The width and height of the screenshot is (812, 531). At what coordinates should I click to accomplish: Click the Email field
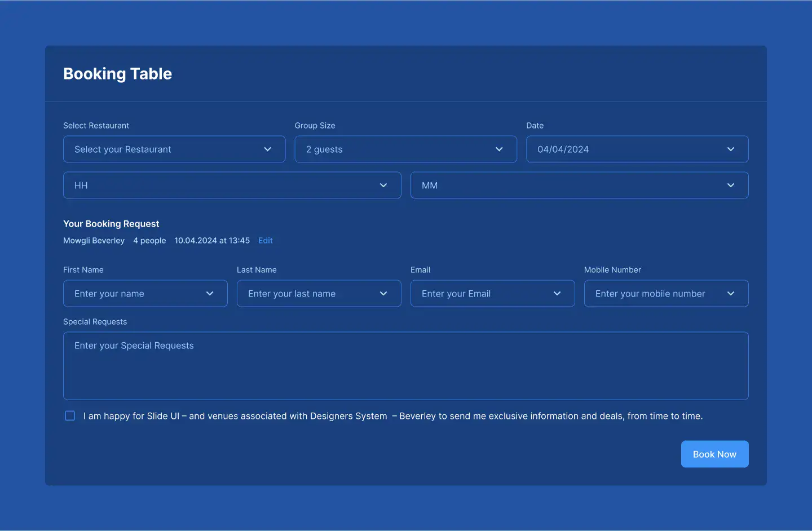(493, 294)
